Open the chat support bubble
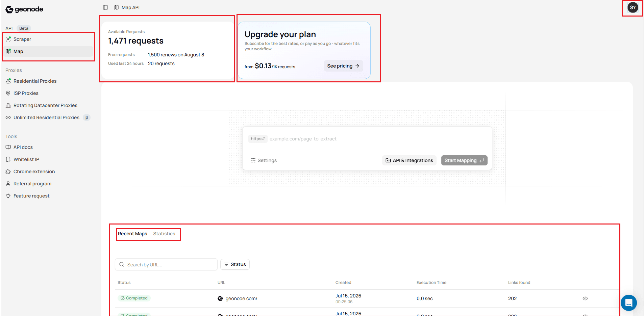 (628, 303)
